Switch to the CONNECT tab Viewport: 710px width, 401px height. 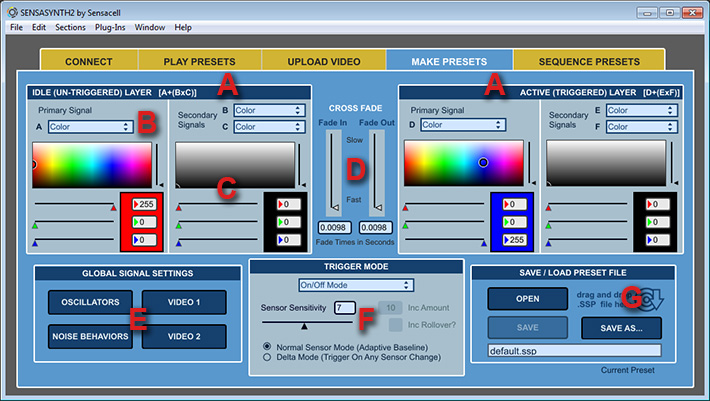pos(89,61)
